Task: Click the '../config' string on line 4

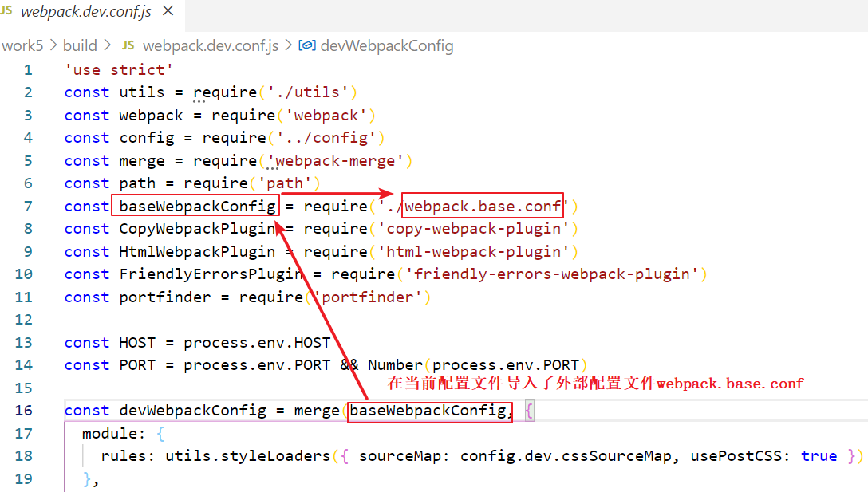Action: (326, 138)
